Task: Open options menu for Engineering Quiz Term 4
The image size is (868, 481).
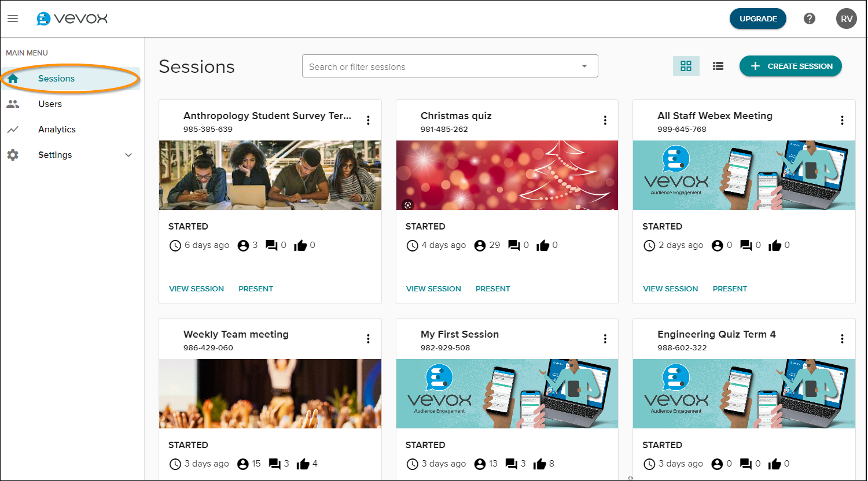Action: pyautogui.click(x=842, y=339)
